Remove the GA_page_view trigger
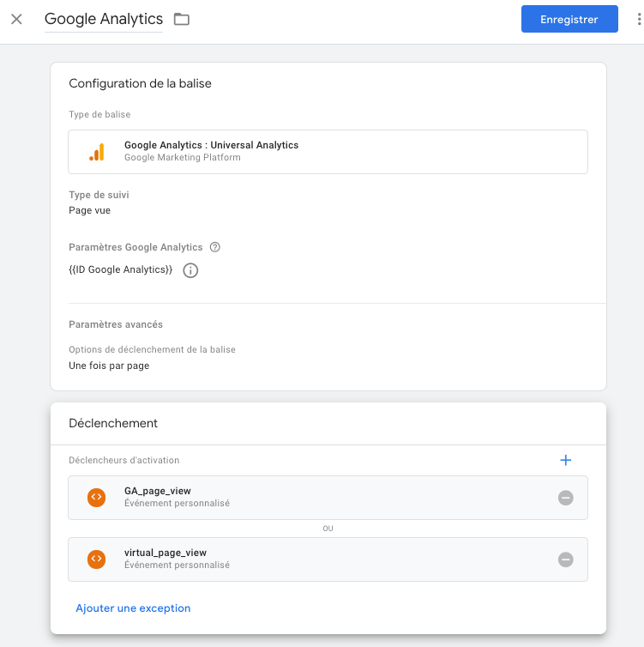This screenshot has height=647, width=644. [x=565, y=498]
